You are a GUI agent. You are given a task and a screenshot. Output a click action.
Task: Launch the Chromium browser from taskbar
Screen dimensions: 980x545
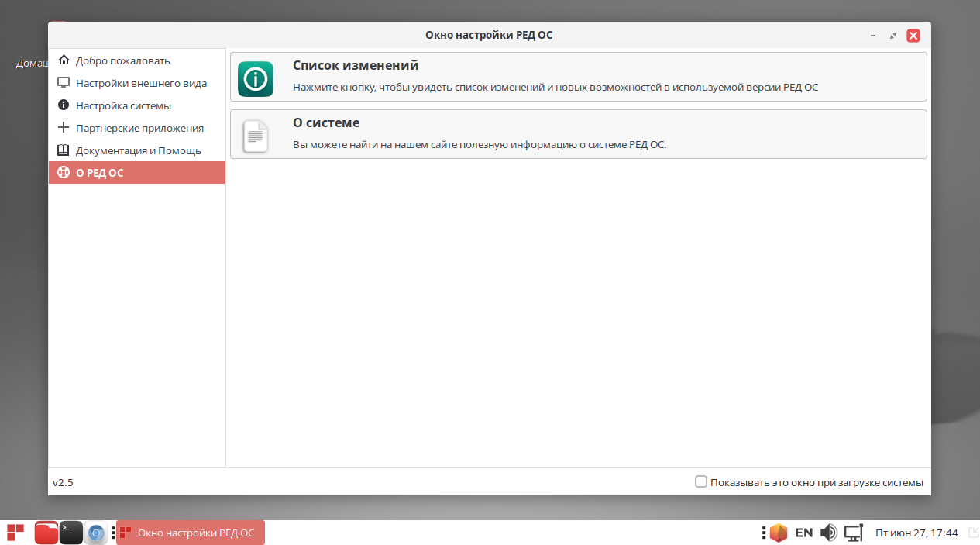96,533
